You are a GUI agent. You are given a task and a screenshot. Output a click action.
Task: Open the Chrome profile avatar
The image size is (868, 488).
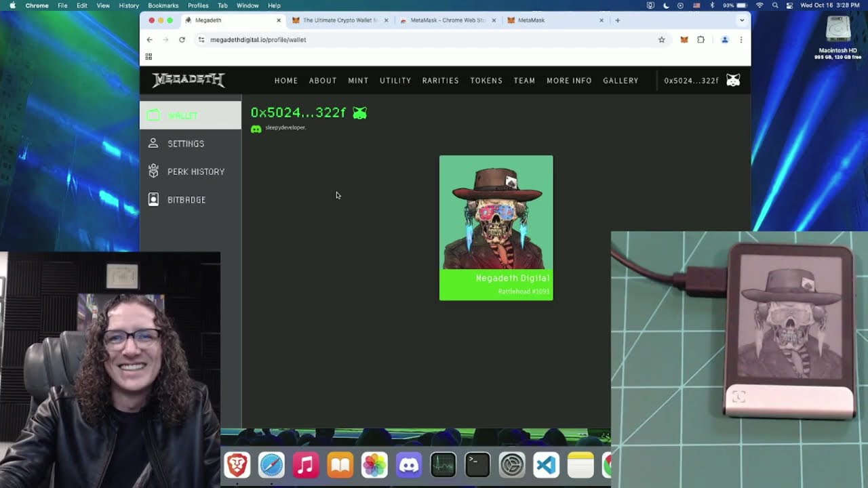click(724, 40)
